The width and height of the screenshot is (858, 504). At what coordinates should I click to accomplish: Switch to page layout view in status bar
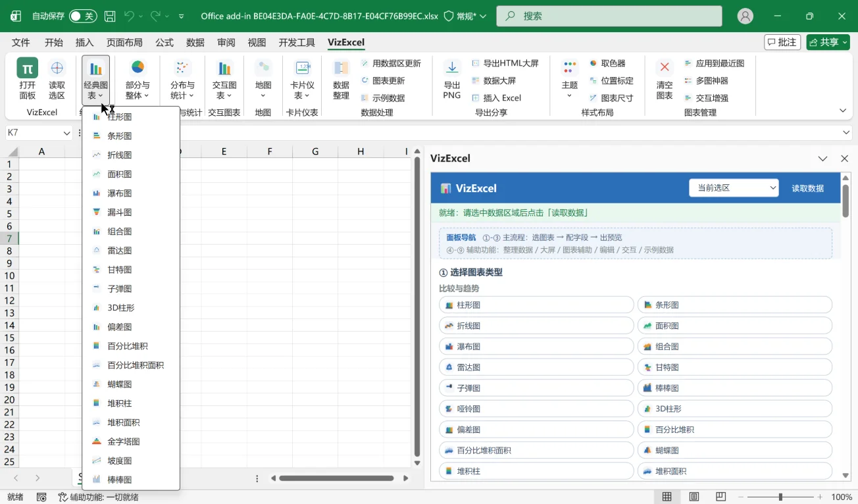point(694,497)
